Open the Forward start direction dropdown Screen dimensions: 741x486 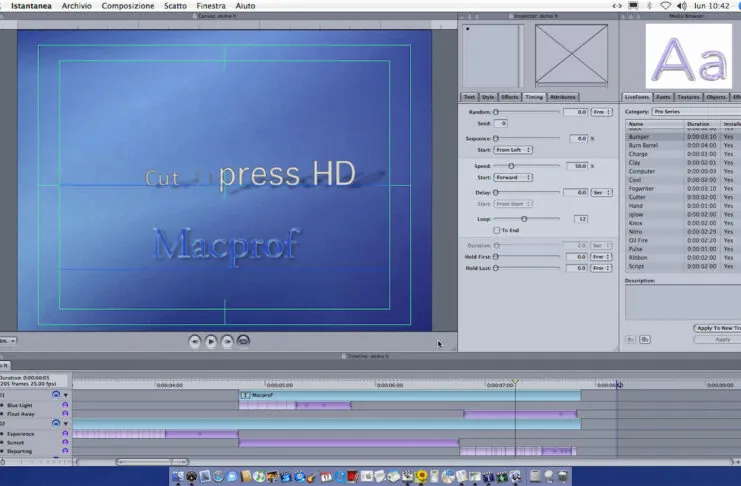[514, 177]
